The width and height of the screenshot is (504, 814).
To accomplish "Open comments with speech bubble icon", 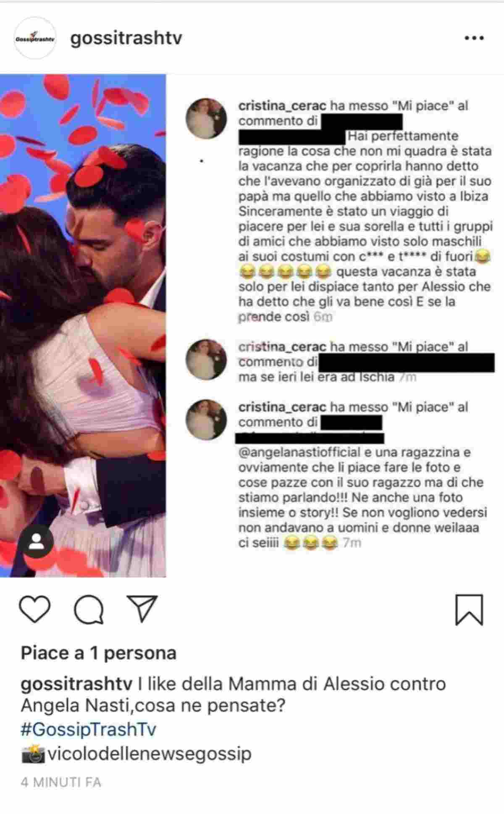I will point(89,609).
